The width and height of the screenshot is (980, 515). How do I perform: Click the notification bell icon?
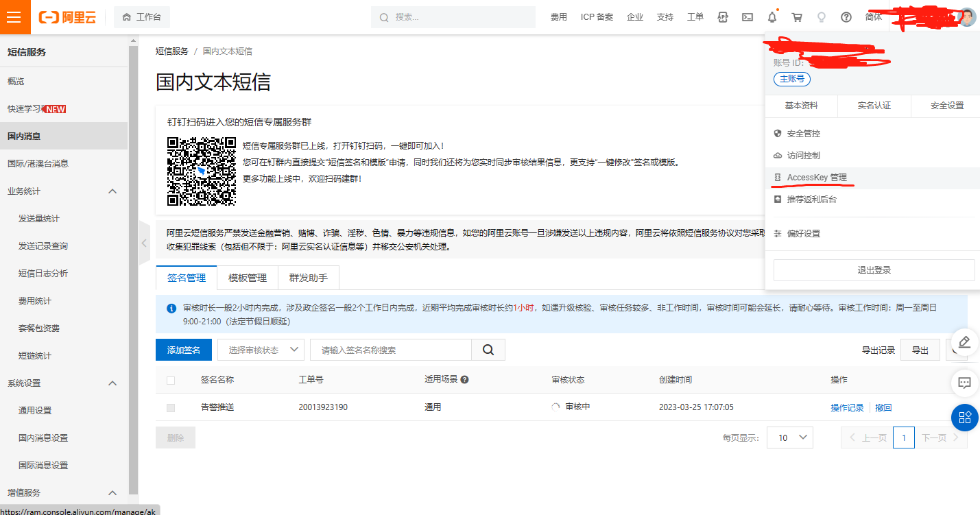[772, 17]
